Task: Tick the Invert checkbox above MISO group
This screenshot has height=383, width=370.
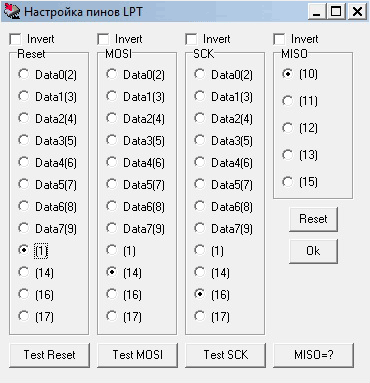Action: click(279, 39)
